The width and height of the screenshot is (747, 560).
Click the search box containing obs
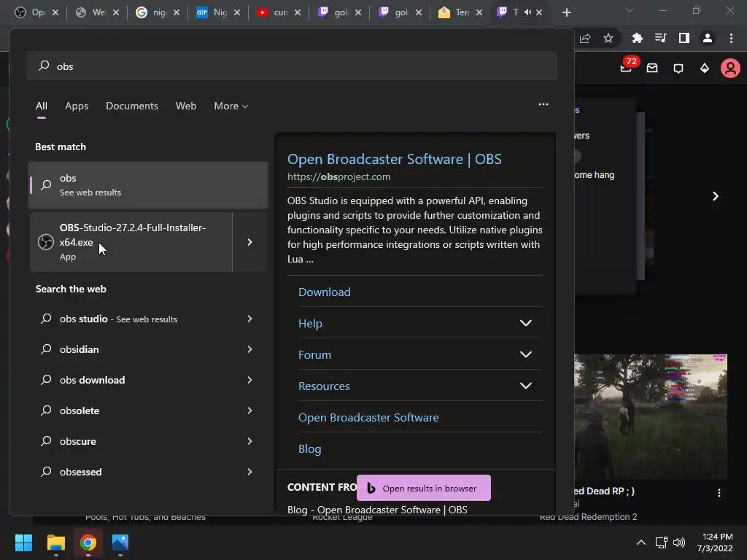pyautogui.click(x=292, y=66)
